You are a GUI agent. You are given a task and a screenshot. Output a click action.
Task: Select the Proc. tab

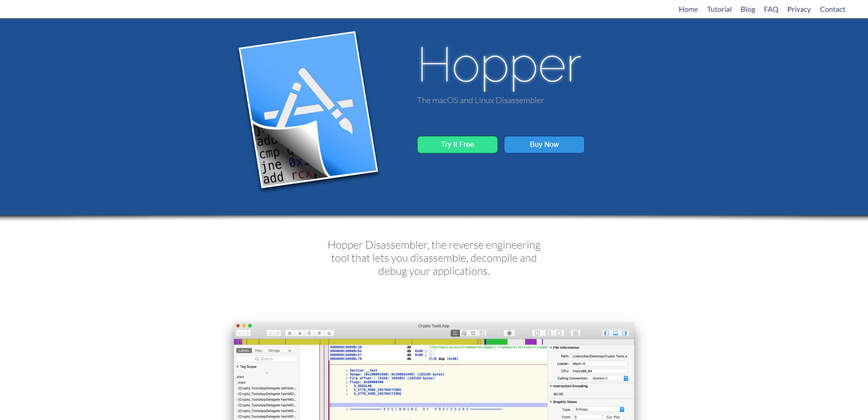[259, 351]
